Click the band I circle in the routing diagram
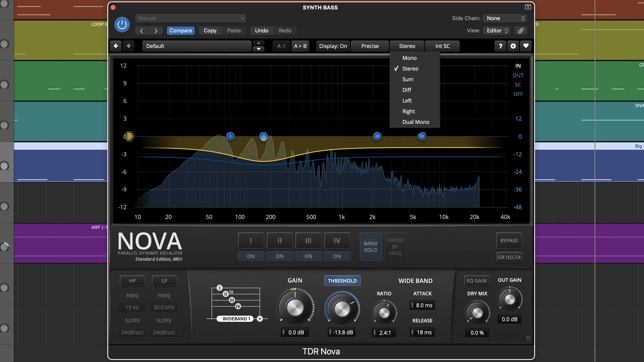The height and width of the screenshot is (362, 644). pos(220,288)
